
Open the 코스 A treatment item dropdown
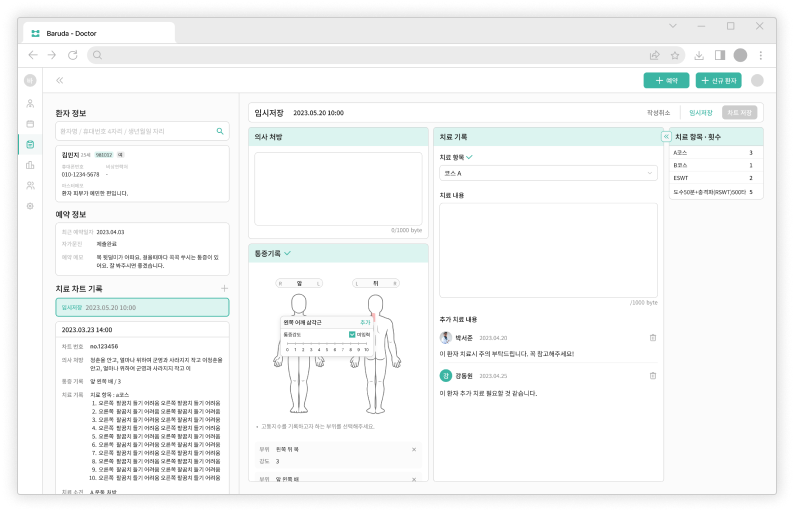(548, 173)
